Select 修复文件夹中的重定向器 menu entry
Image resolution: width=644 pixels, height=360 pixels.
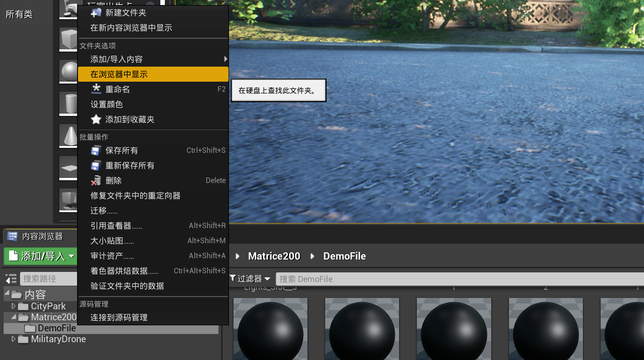pyautogui.click(x=153, y=195)
